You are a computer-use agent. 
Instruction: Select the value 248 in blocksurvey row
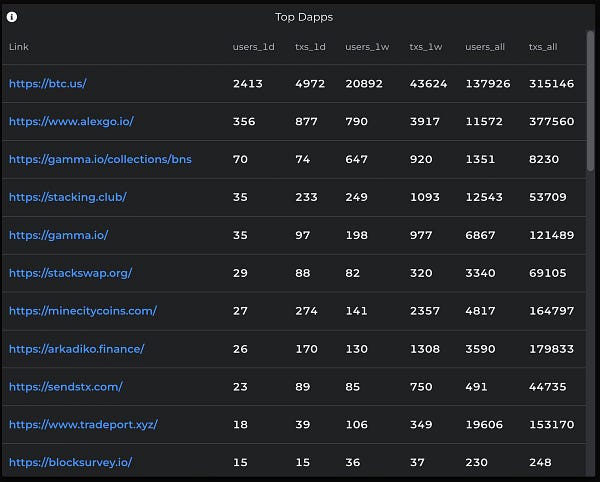tap(540, 463)
